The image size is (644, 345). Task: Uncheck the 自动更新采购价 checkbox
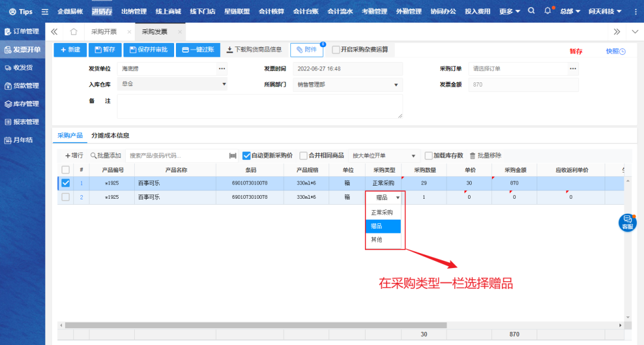tap(246, 156)
